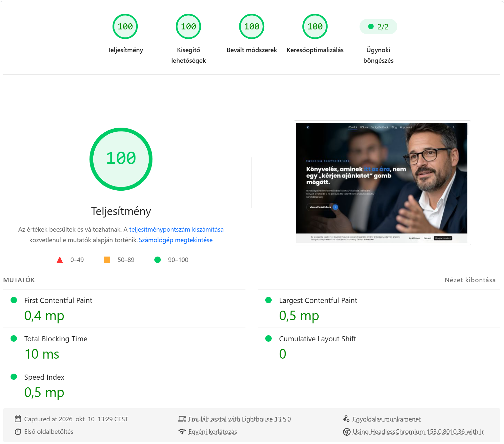
Task: Expand Largest Contentful Paint metric
Action: (379, 309)
